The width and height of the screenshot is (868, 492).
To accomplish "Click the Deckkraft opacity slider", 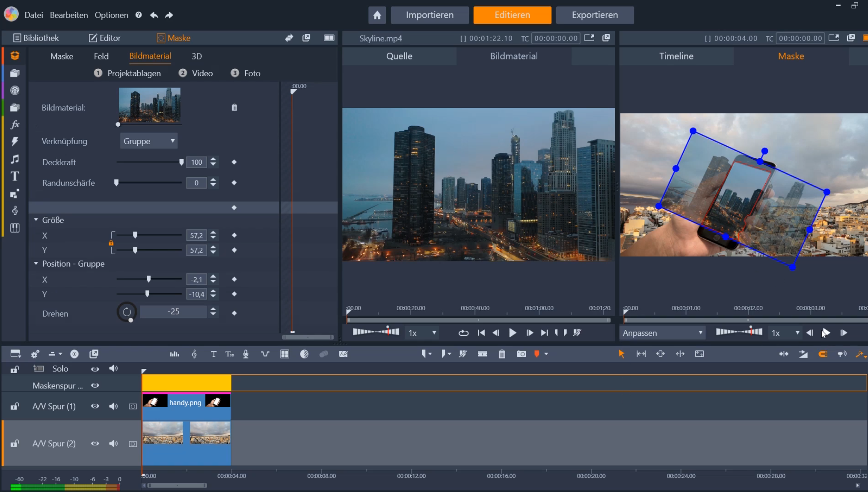I will click(149, 162).
